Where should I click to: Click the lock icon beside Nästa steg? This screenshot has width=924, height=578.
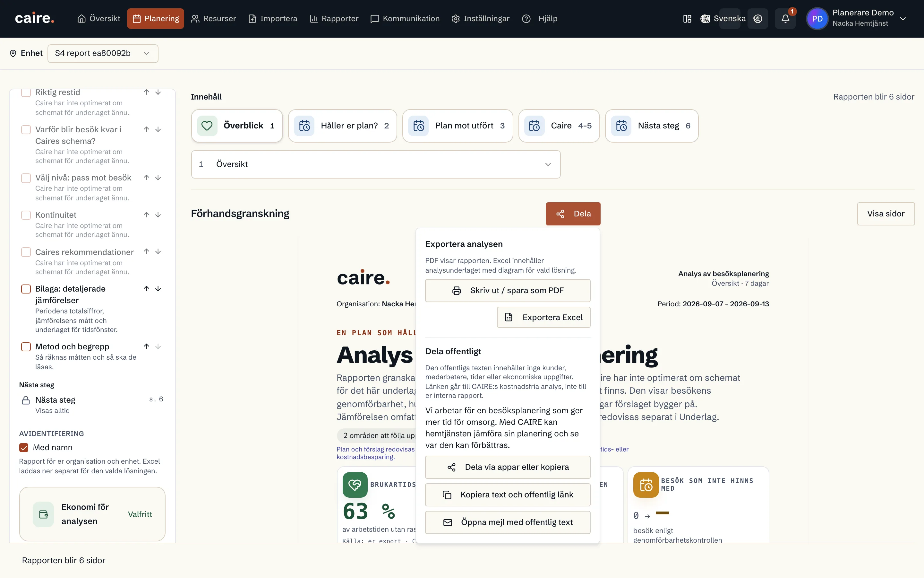click(x=26, y=400)
